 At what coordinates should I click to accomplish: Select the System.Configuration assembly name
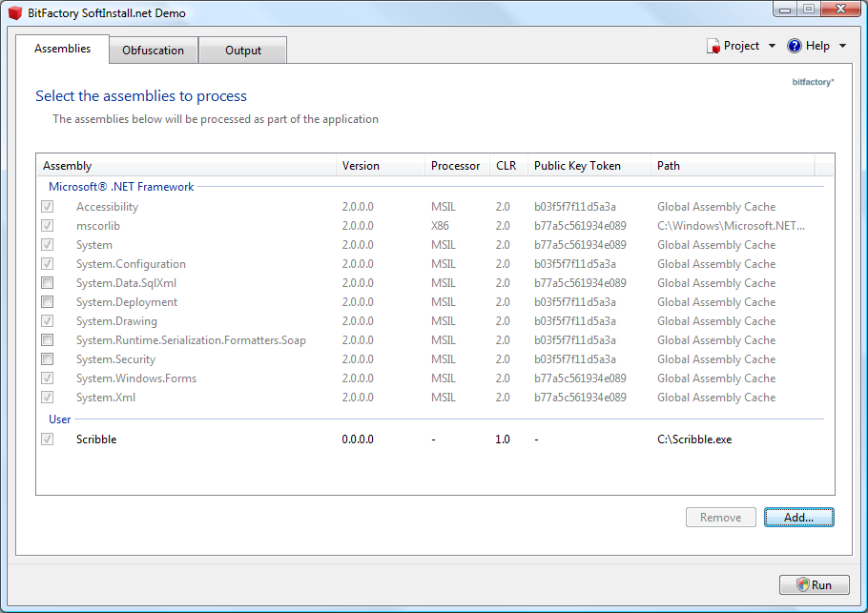pos(132,264)
